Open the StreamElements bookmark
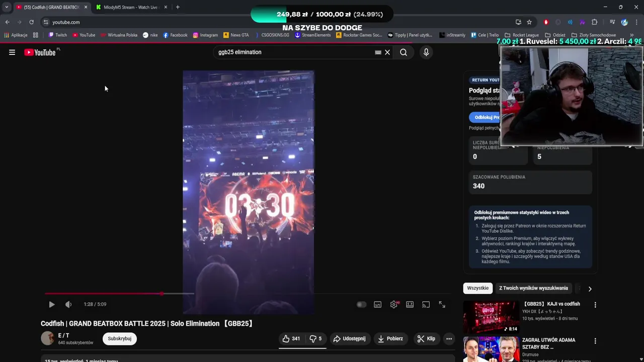644x362 pixels. coord(312,35)
